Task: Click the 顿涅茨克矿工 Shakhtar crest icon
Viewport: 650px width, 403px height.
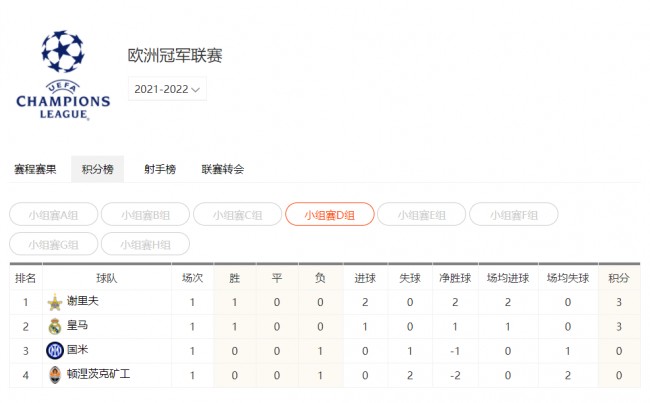Action: [x=55, y=375]
